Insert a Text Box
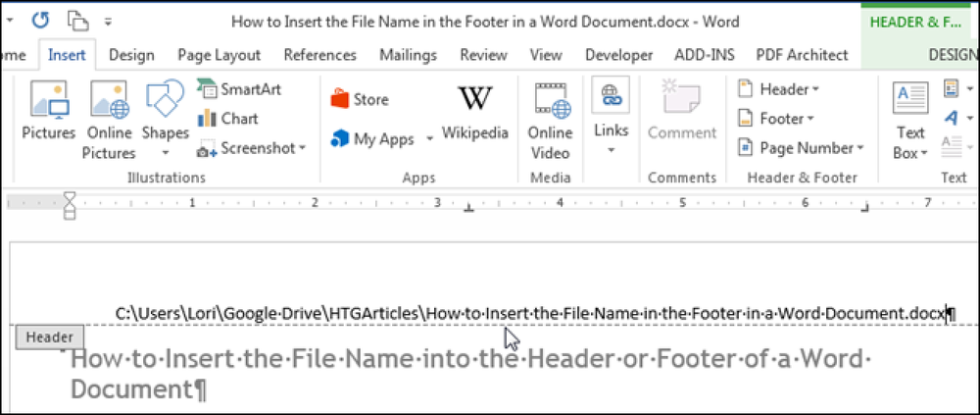Screen dimensions: 980x415 [910, 120]
